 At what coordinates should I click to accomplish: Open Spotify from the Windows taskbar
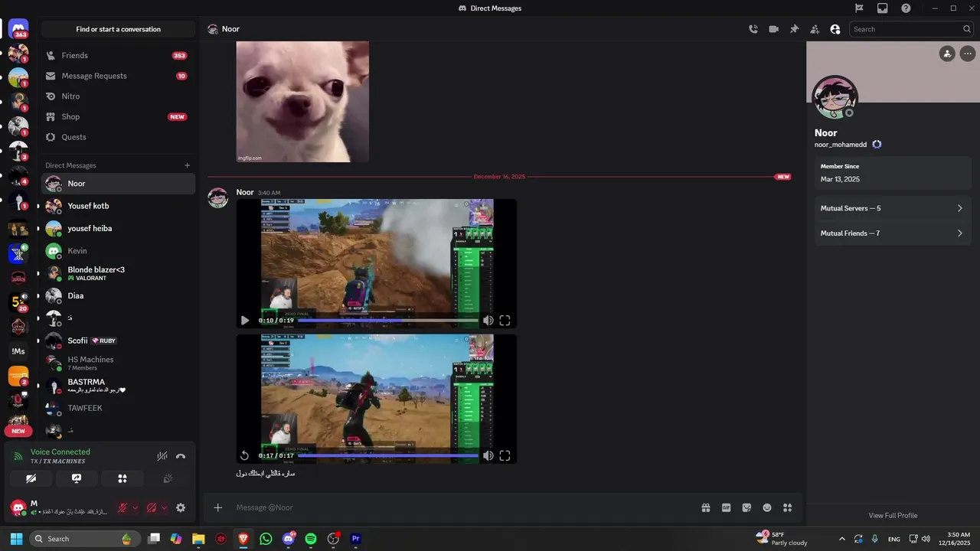click(311, 539)
